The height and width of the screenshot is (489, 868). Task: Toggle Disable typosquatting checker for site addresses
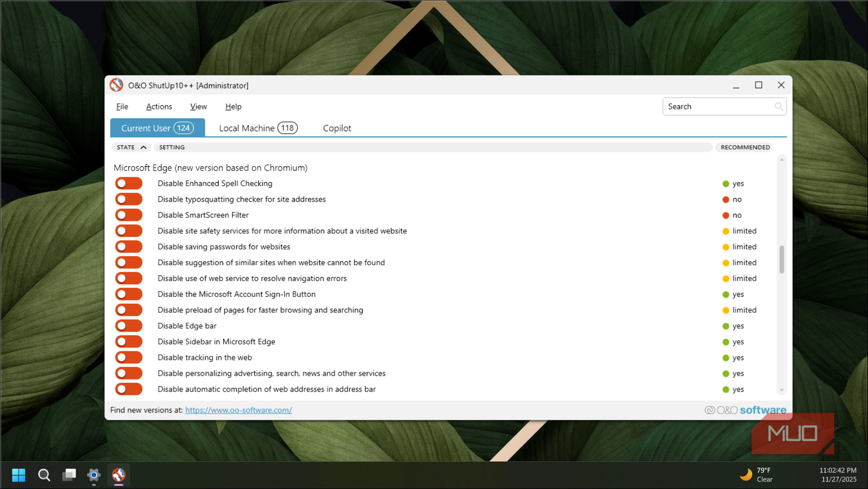coord(129,199)
